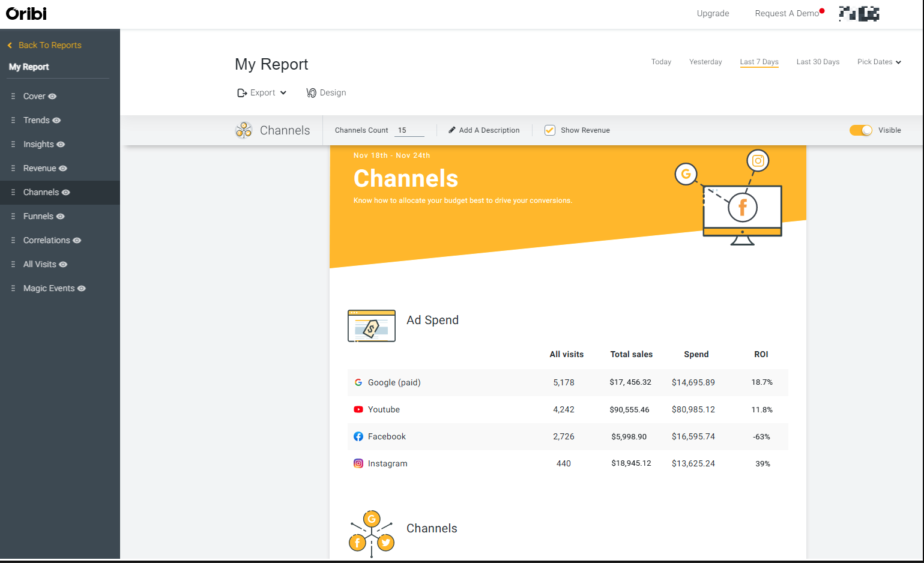Click the Channels section icon in the toolbar
Image resolution: width=924 pixels, height=563 pixels.
(x=244, y=130)
